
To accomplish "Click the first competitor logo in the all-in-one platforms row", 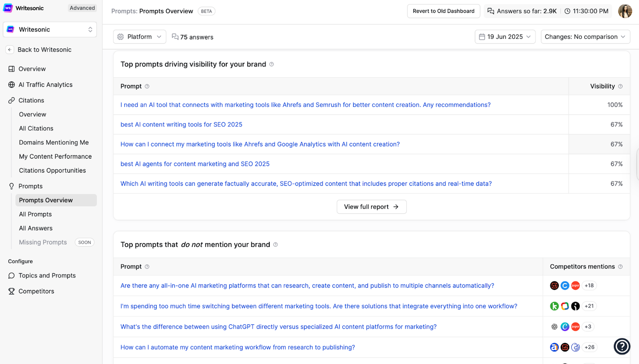I will 554,285.
